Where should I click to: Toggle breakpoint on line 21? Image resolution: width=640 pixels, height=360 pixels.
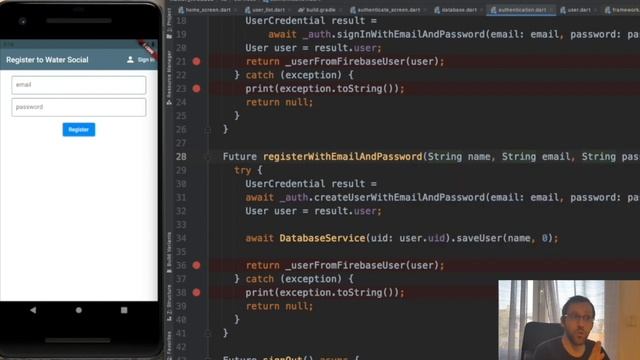pos(196,62)
